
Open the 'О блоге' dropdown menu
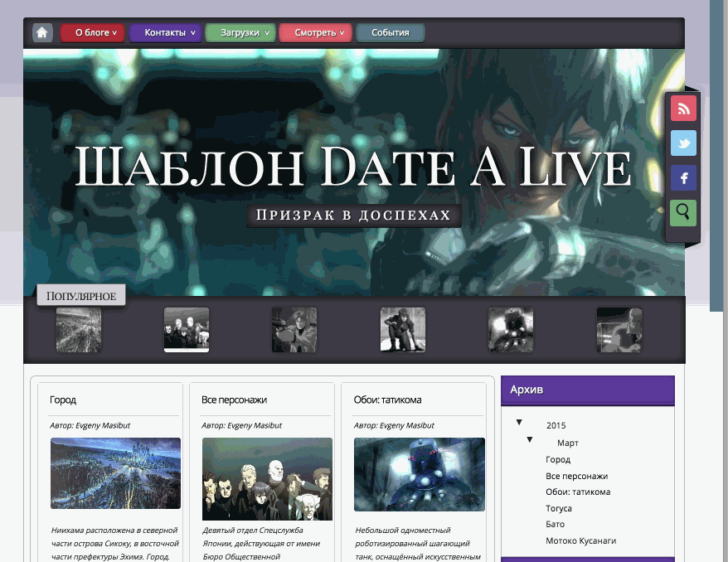click(92, 33)
